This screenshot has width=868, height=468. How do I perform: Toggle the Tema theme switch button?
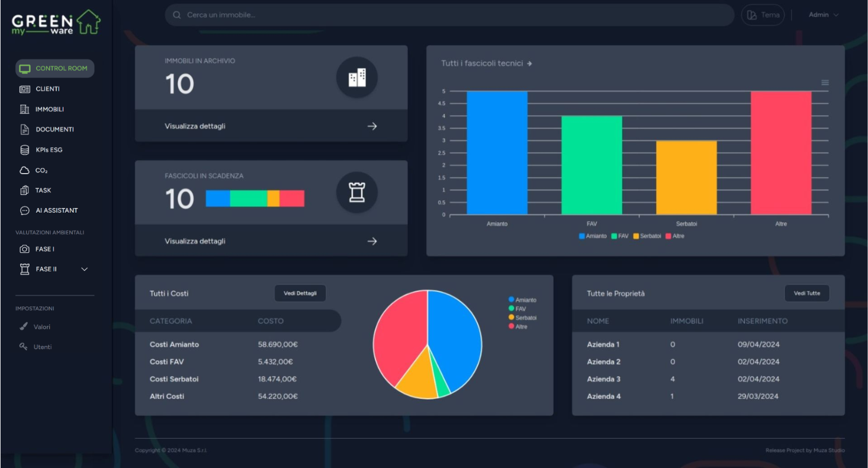[x=763, y=15]
